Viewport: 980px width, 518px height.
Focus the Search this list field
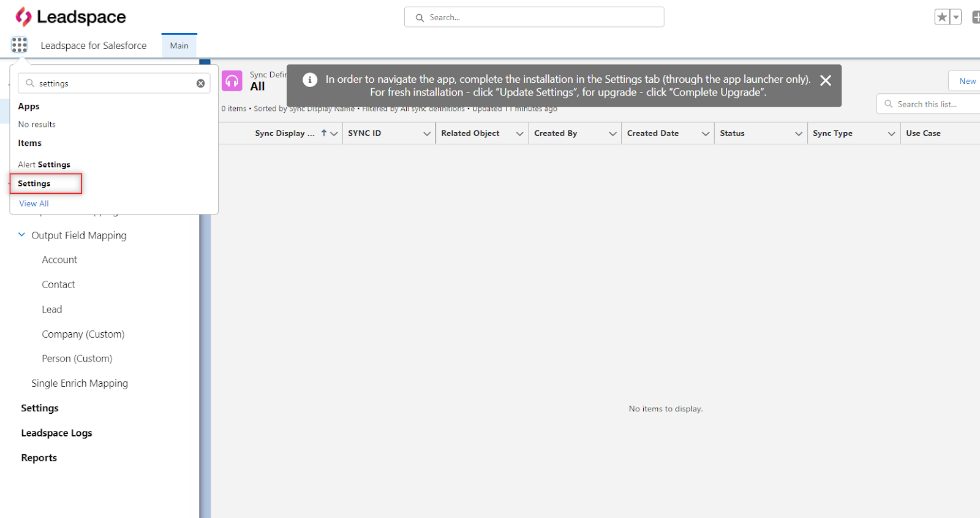pyautogui.click(x=930, y=104)
